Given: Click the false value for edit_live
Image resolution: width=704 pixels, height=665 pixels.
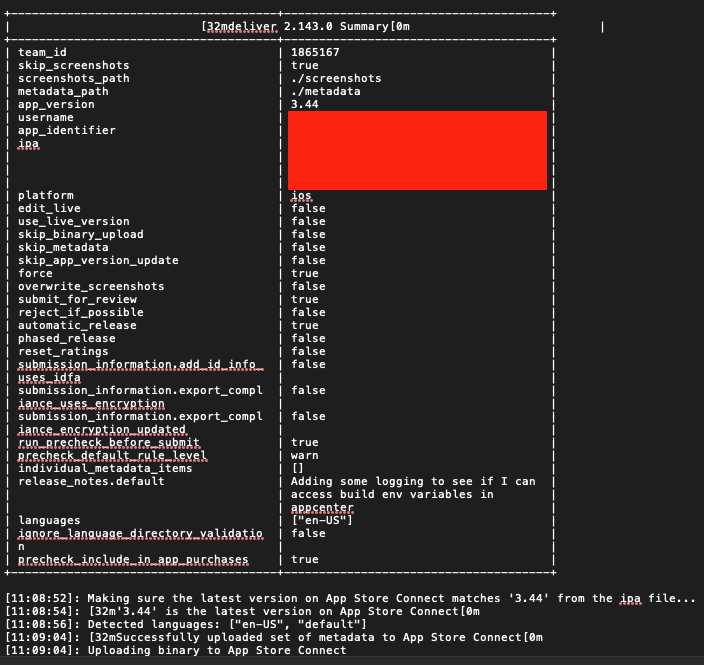Looking at the screenshot, I should coord(308,209).
